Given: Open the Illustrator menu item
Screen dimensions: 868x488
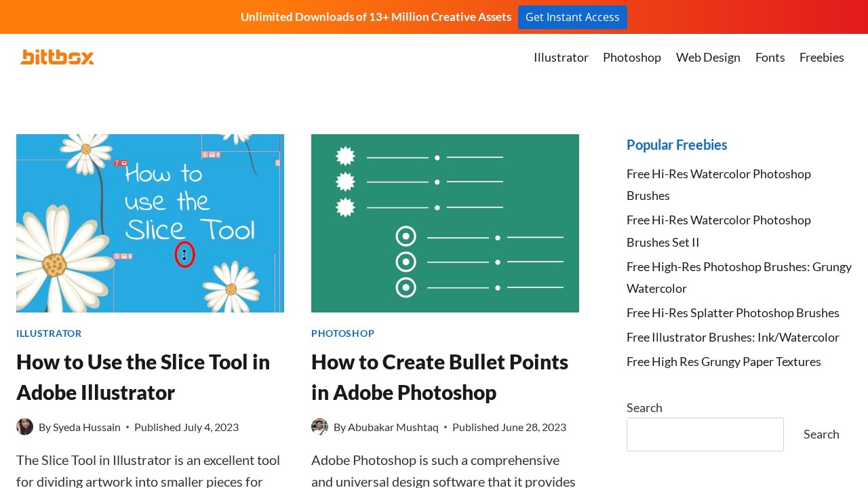Looking at the screenshot, I should 561,58.
